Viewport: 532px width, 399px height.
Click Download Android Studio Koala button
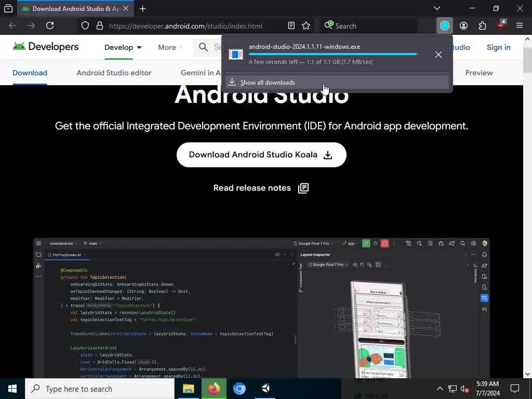pyautogui.click(x=261, y=155)
